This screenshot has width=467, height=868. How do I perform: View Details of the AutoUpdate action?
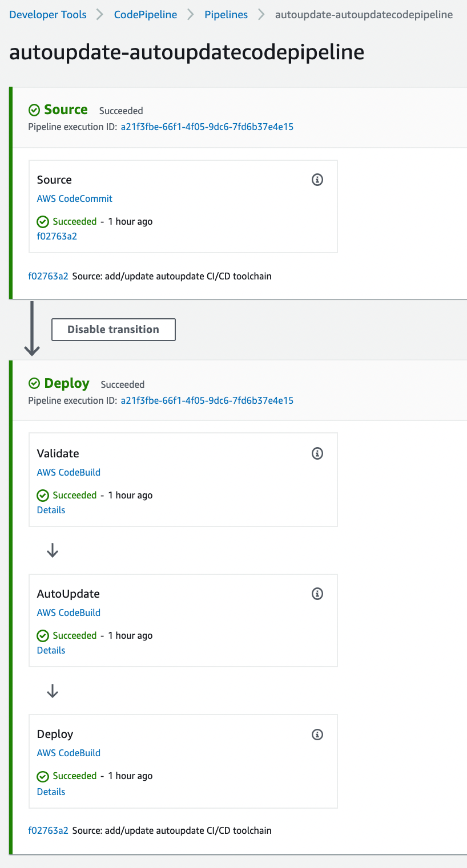pos(51,650)
